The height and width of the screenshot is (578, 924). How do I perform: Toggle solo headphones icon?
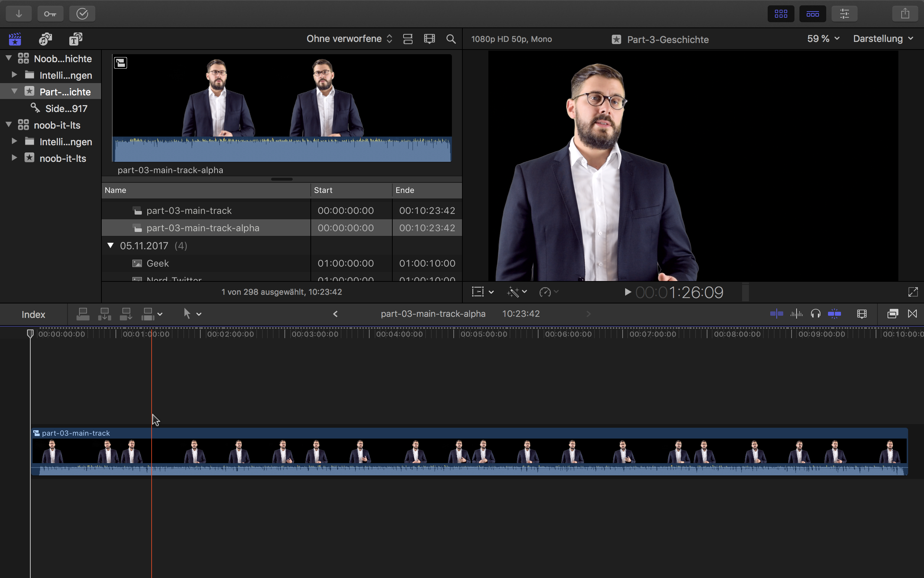[816, 314]
